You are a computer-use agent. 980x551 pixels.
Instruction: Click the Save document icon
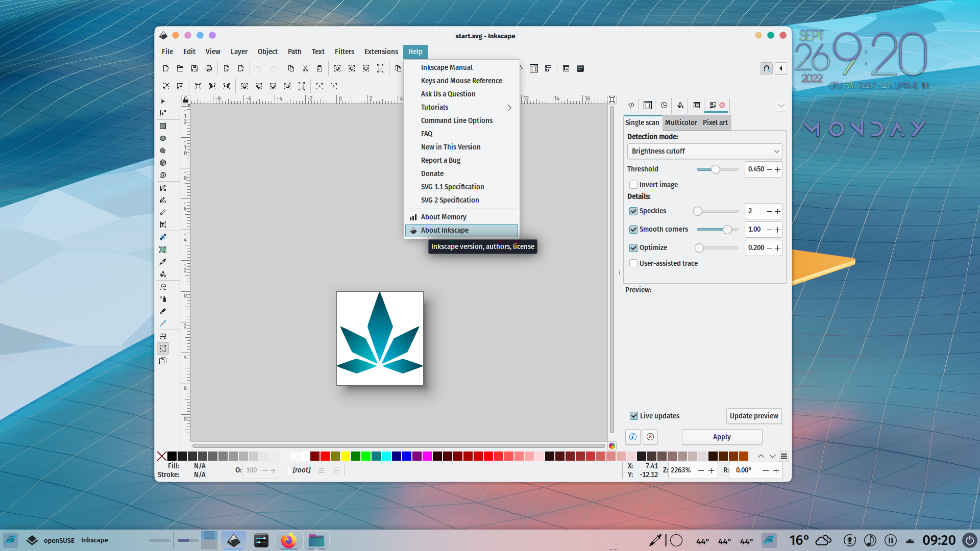click(194, 68)
